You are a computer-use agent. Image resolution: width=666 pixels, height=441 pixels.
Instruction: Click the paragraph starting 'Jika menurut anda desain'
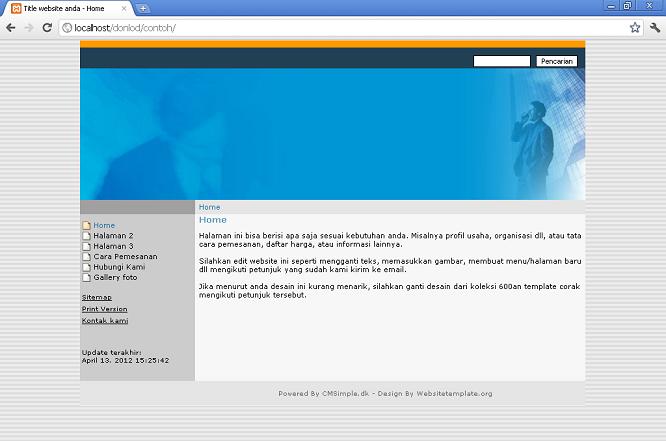point(389,291)
